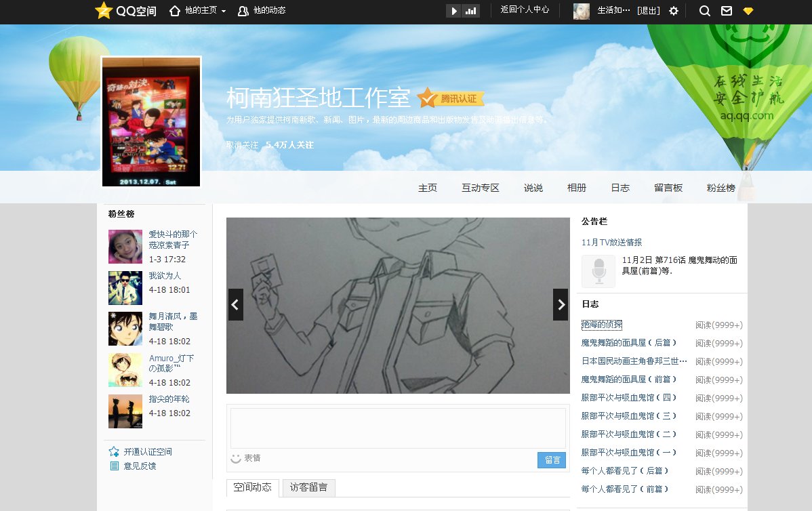This screenshot has height=511, width=812.
Task: Click 5.4万人关注 follower count
Action: [290, 145]
